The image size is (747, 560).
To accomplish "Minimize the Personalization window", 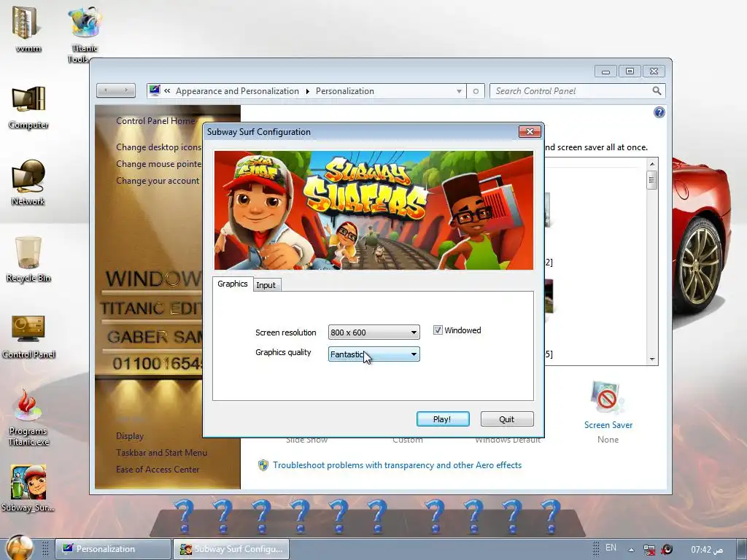I will click(605, 71).
